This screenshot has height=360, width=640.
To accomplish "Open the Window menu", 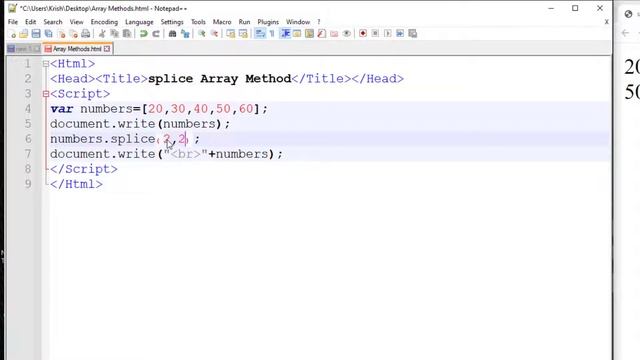I will (x=298, y=22).
